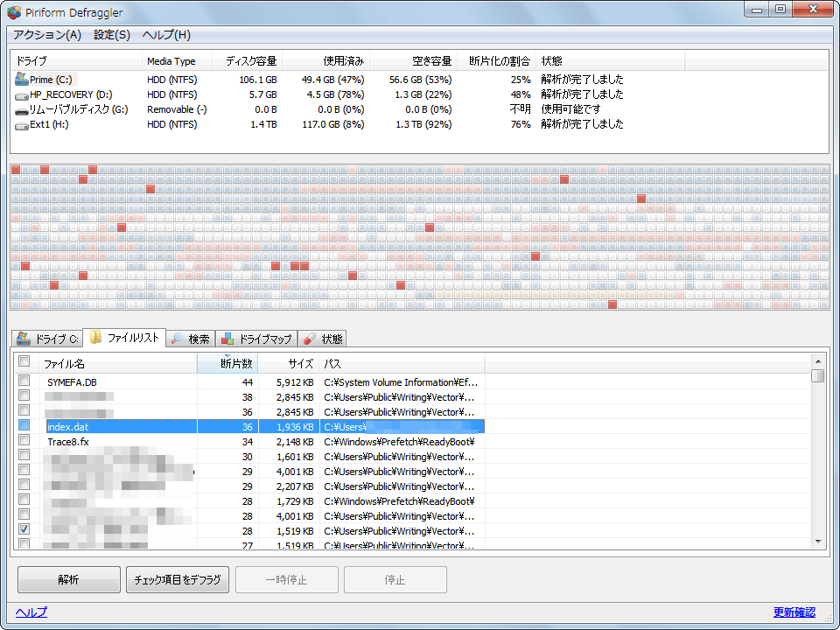
Task: Click the 117.0 GB (8%) used cell
Action: tap(332, 125)
